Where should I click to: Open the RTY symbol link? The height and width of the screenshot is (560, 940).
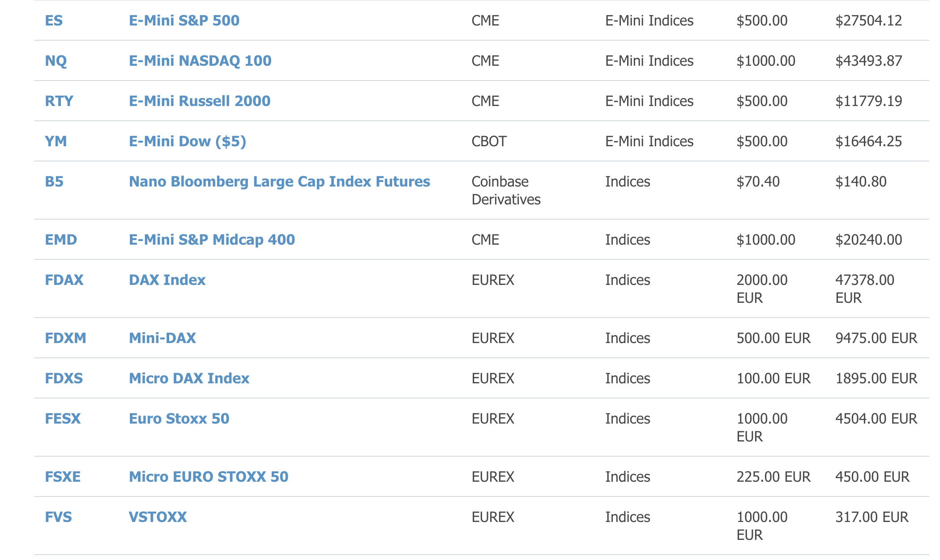point(59,101)
